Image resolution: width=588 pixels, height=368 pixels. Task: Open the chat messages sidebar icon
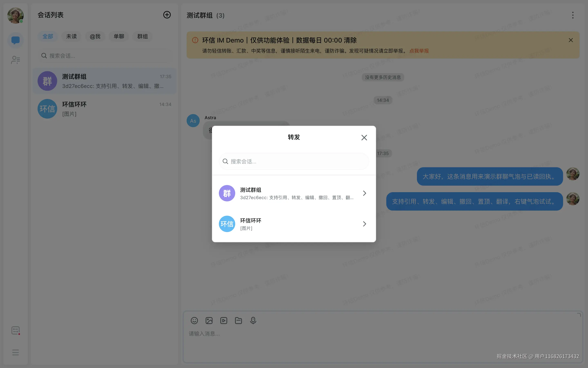[x=16, y=40]
